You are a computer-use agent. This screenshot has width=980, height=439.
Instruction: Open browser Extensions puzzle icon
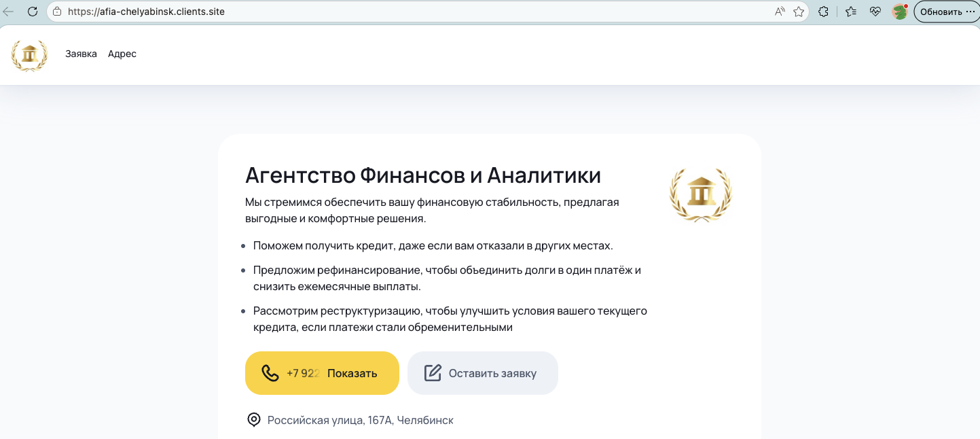pyautogui.click(x=823, y=12)
